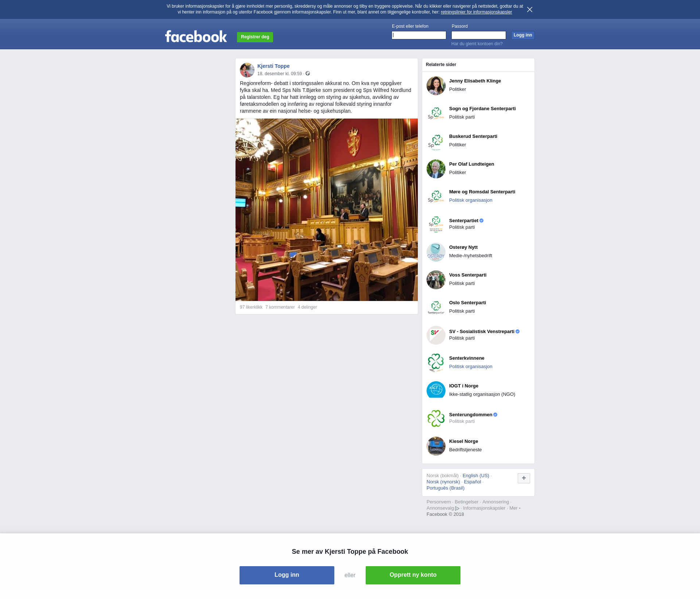The width and height of the screenshot is (700, 599).
Task: Click Politisk organisasjon under Møre og Romsdal
Action: [x=471, y=200]
